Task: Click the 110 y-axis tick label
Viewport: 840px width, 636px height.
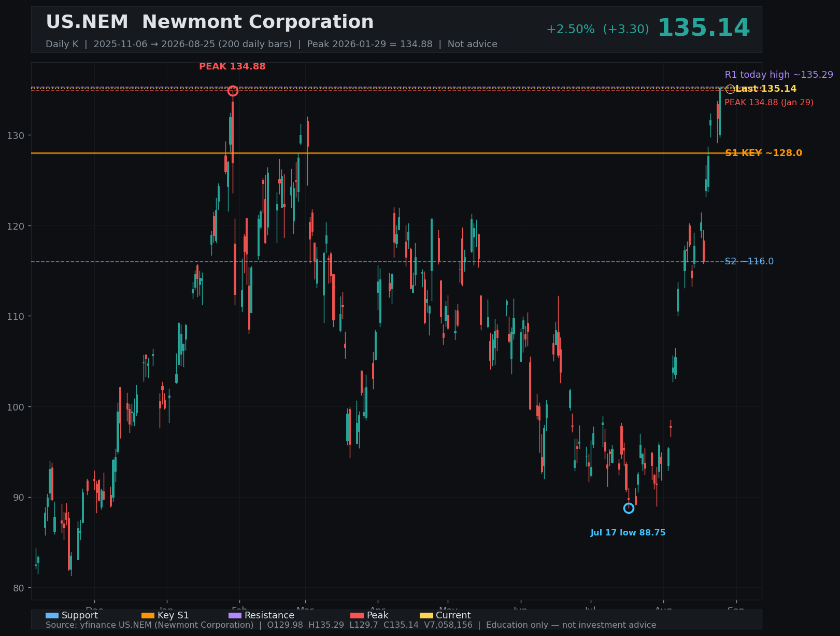Action: (15, 316)
